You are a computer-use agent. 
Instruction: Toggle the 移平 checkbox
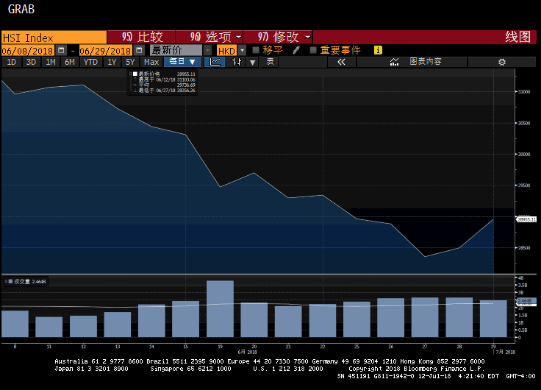[256, 50]
